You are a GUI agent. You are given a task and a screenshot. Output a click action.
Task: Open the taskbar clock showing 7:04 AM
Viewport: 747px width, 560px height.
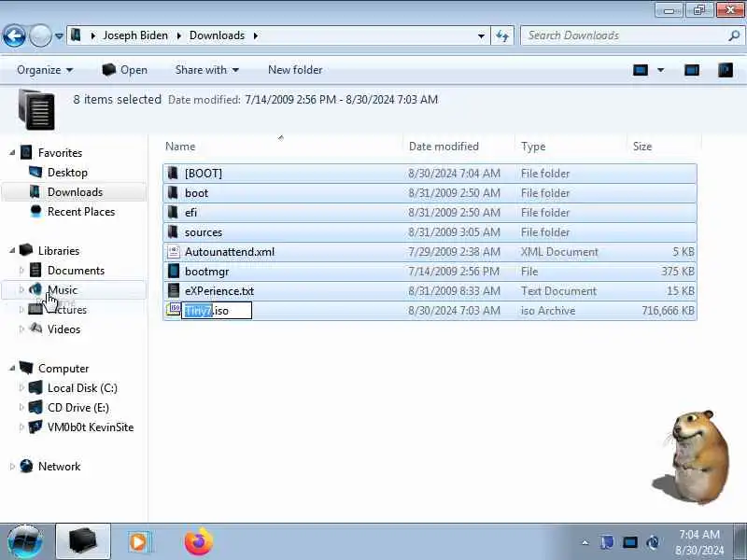click(x=698, y=542)
